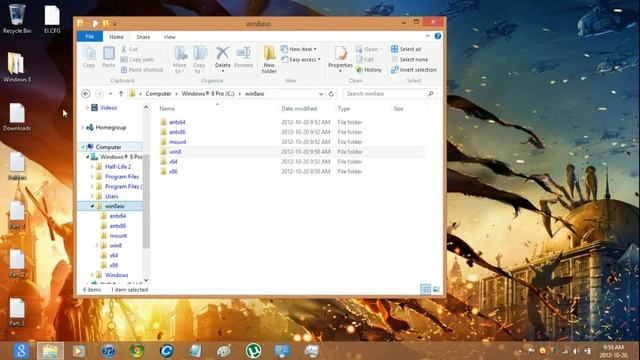This screenshot has height=360, width=640.
Task: Select Program Files in navigation tree
Action: [122, 176]
